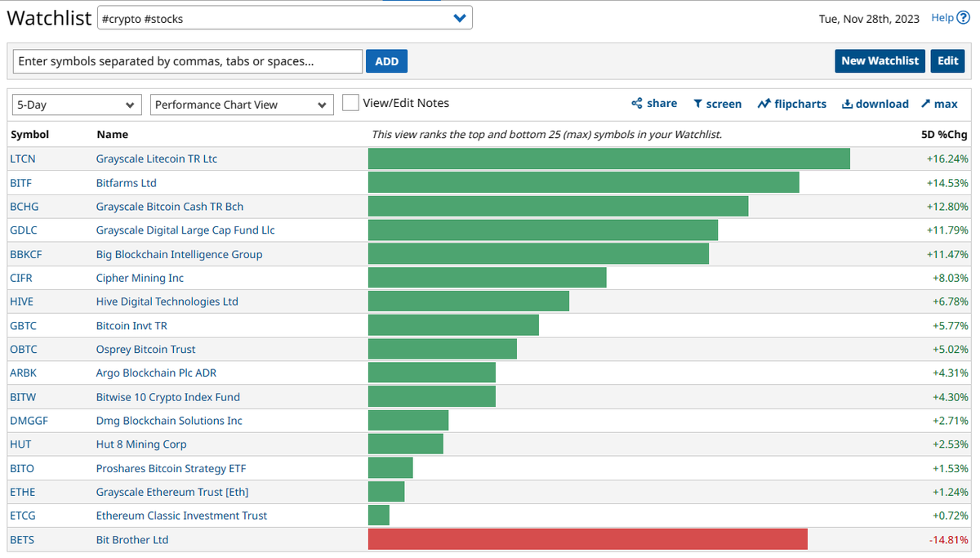Toggle View/Edit Notes checkbox
The width and height of the screenshot is (980, 558).
[350, 103]
